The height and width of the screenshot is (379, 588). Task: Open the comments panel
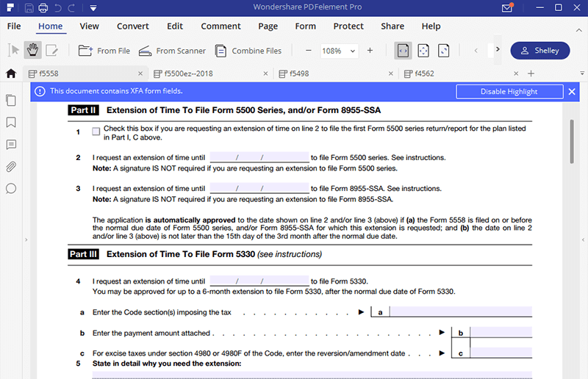pos(11,144)
